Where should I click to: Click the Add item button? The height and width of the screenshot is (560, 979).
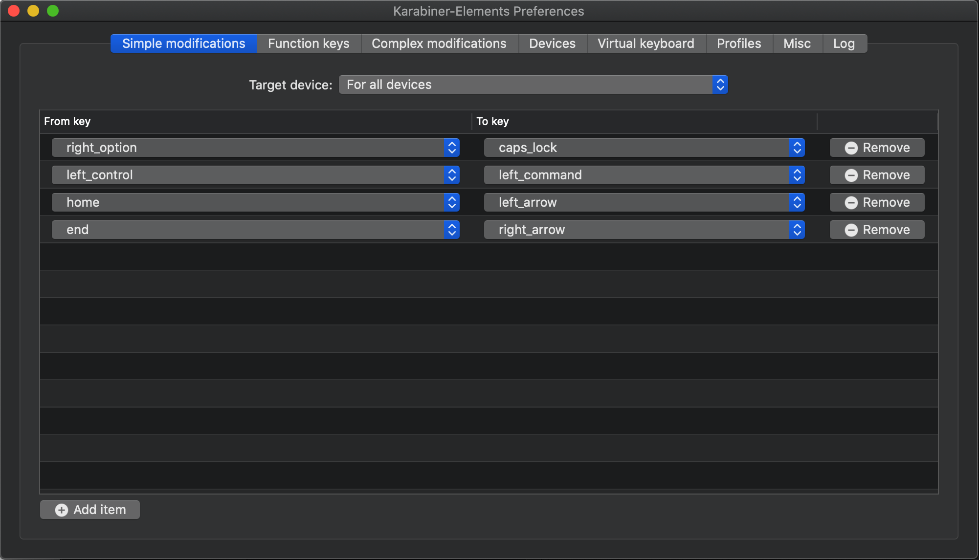(90, 510)
